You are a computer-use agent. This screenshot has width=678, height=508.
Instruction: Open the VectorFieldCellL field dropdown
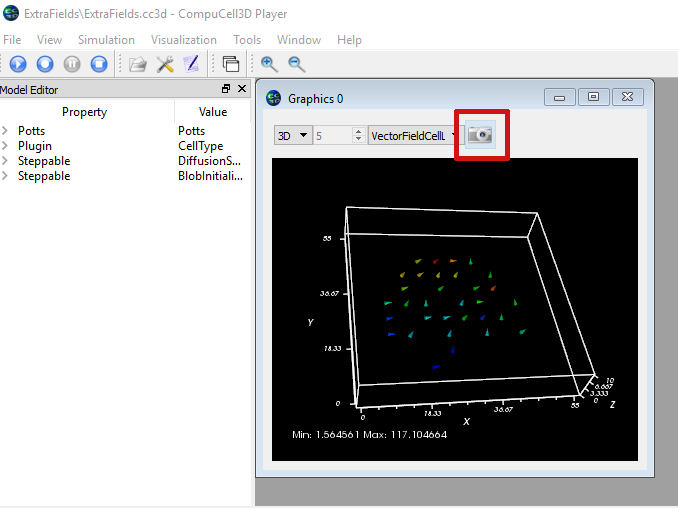click(x=413, y=134)
